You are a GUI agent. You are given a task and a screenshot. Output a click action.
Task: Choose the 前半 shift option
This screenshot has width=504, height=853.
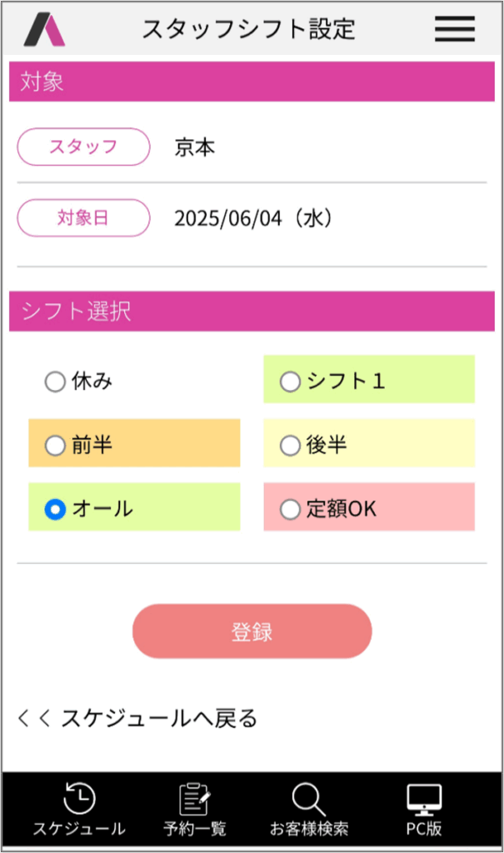[x=55, y=446]
